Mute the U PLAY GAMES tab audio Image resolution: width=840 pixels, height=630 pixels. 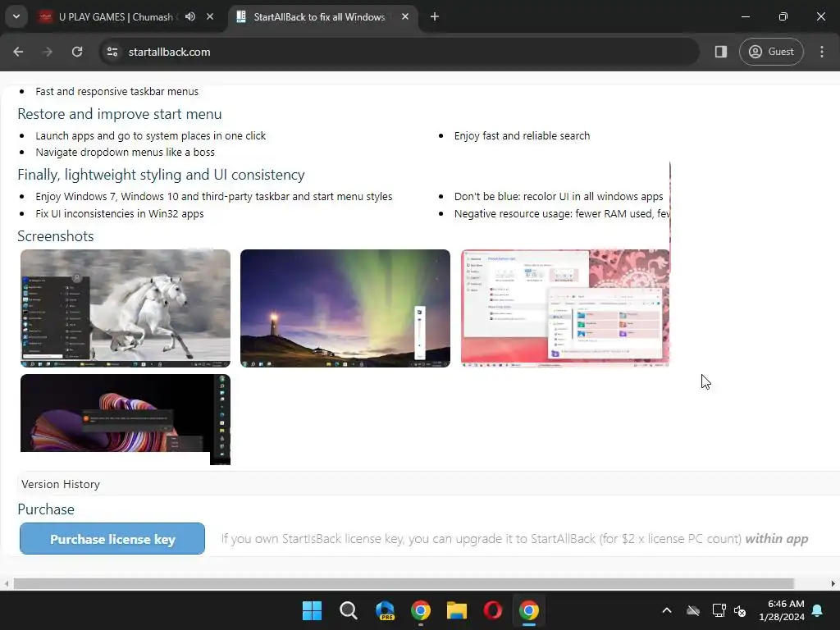[x=190, y=16]
